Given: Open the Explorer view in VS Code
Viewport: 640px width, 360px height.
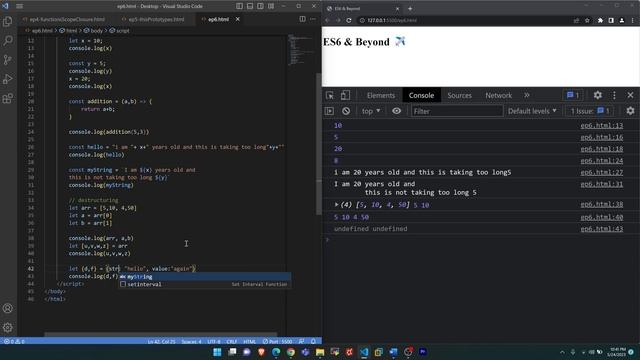Looking at the screenshot, I should 8,21.
